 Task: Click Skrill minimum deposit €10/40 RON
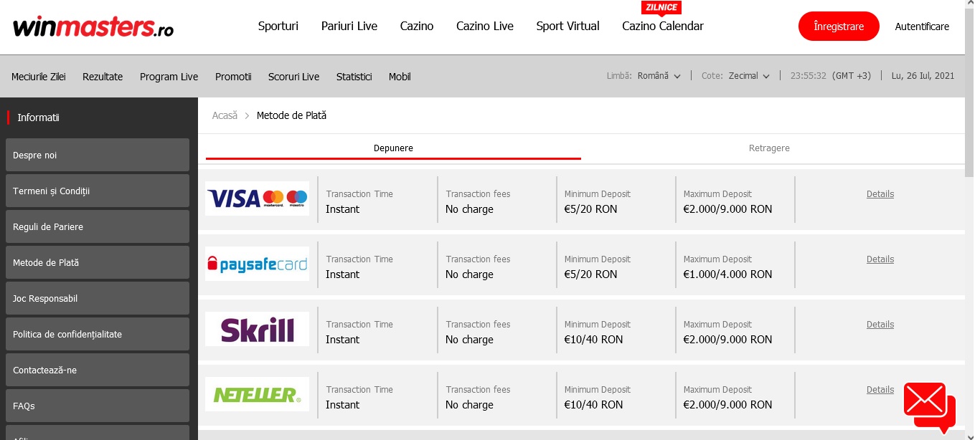point(593,340)
